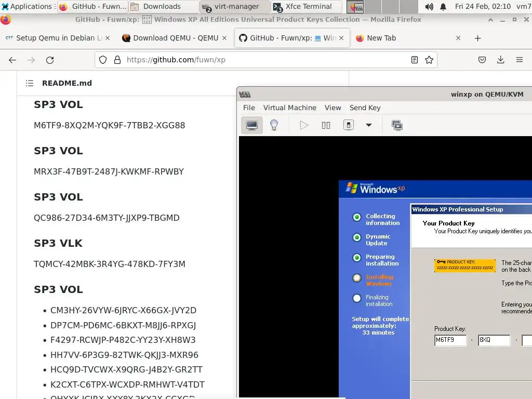Select virt-manager window in taskbar
The width and height of the screenshot is (532, 399).
235,6
